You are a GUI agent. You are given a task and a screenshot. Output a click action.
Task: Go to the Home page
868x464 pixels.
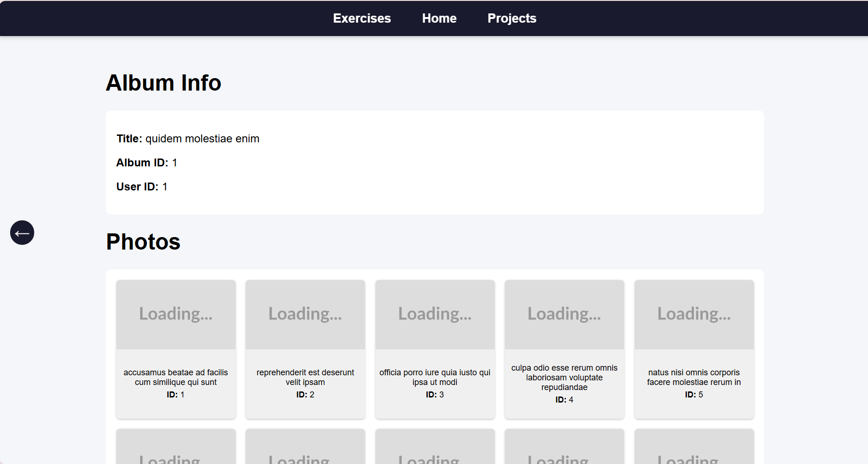pyautogui.click(x=439, y=18)
